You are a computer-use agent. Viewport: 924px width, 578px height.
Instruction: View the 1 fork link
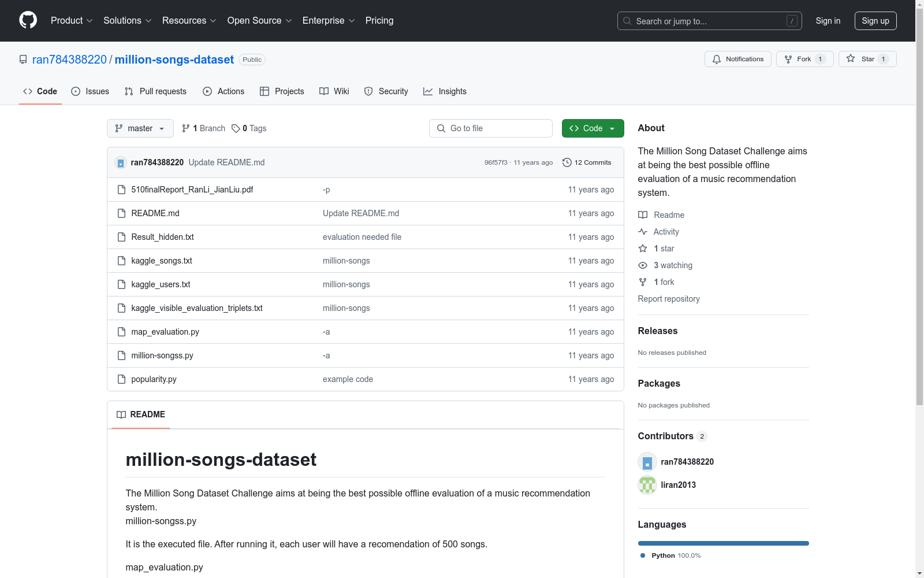coord(656,282)
